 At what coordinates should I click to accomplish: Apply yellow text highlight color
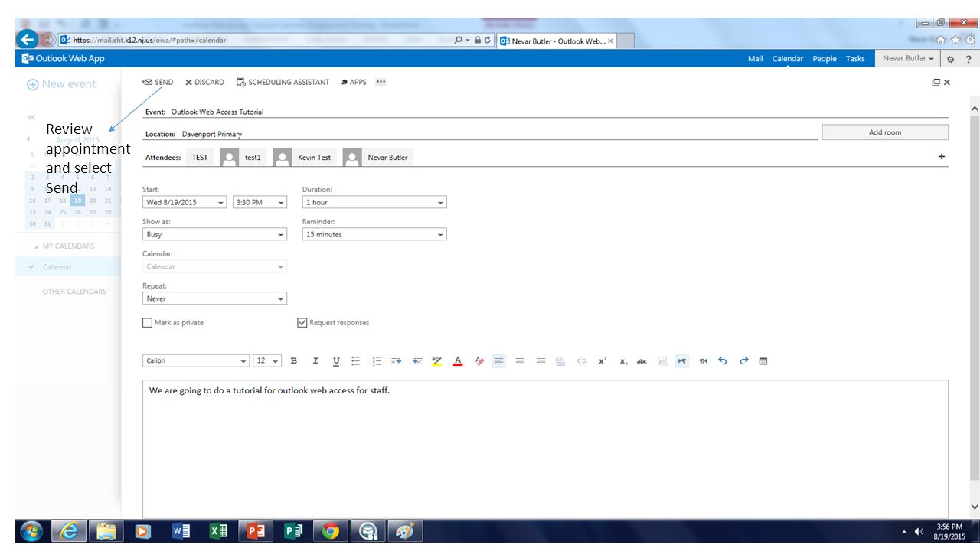tap(437, 361)
